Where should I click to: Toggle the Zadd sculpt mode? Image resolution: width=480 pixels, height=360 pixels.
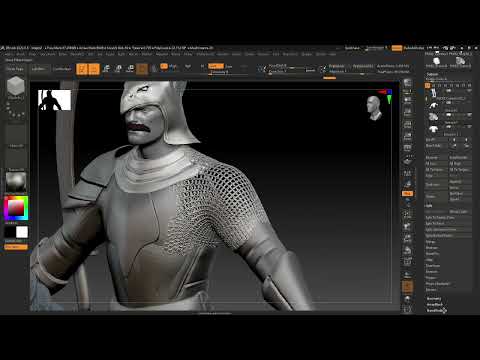coord(216,66)
